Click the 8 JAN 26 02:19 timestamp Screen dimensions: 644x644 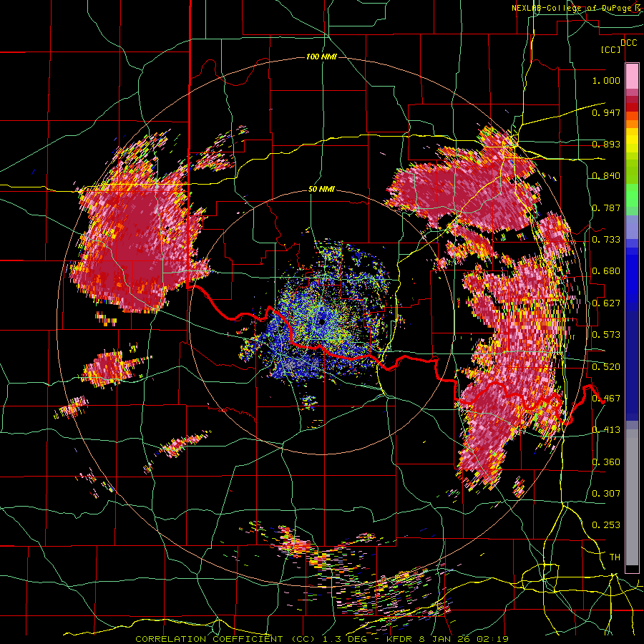[464, 639]
